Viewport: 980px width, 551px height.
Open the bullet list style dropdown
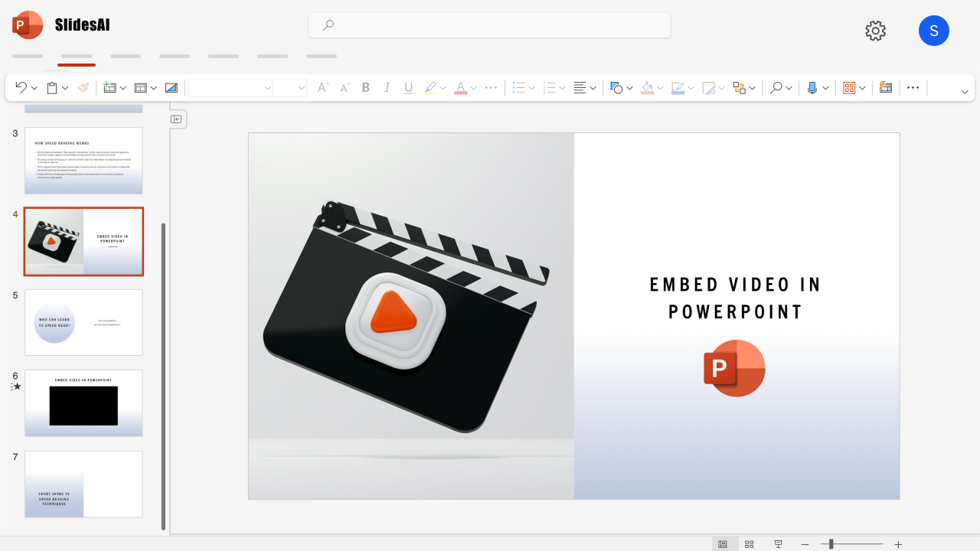tap(532, 87)
